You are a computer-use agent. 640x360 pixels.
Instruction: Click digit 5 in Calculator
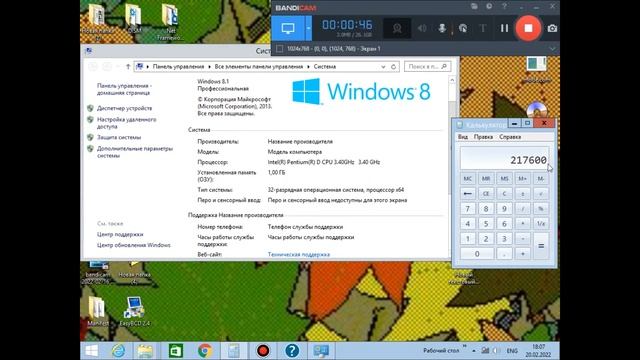[x=486, y=224]
